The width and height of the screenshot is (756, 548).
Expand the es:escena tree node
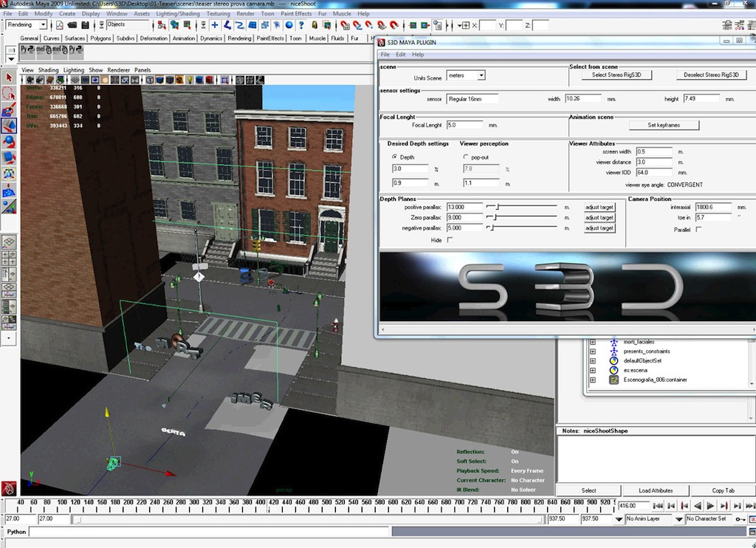[593, 371]
